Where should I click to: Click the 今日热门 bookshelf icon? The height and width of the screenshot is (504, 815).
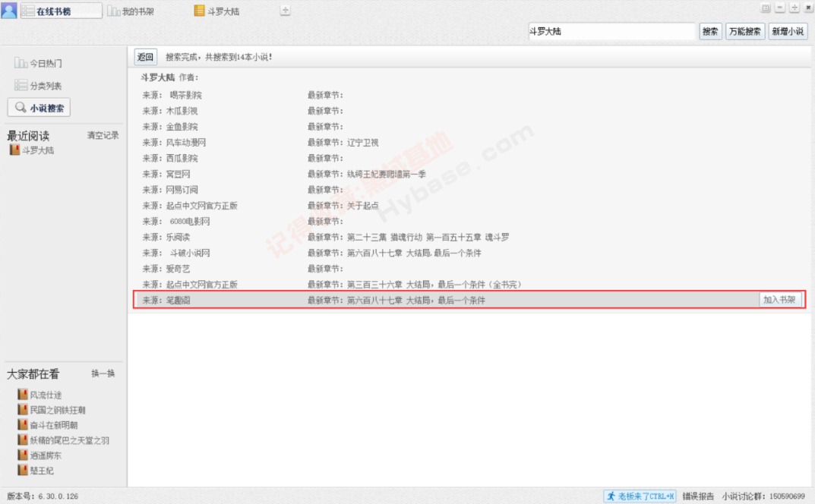(x=21, y=63)
